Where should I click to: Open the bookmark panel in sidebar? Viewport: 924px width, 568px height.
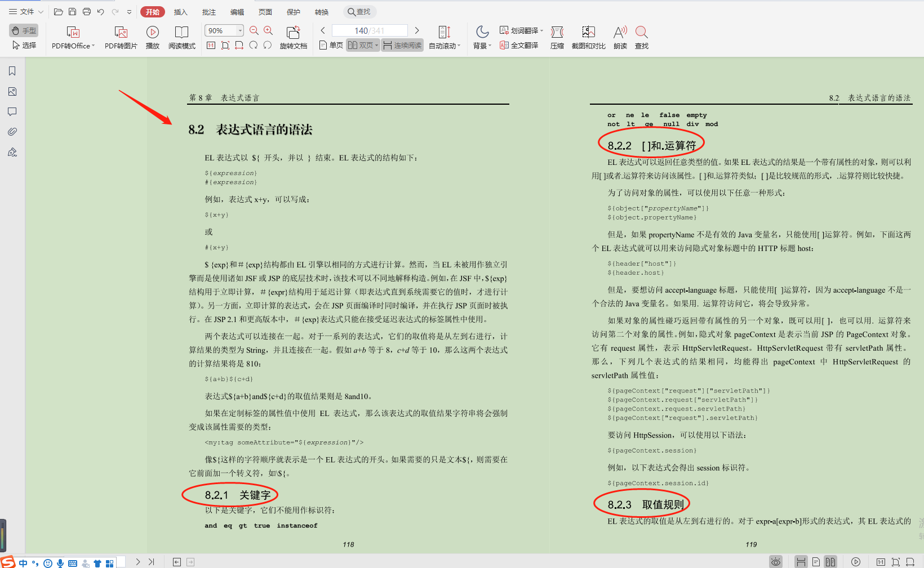click(x=12, y=71)
